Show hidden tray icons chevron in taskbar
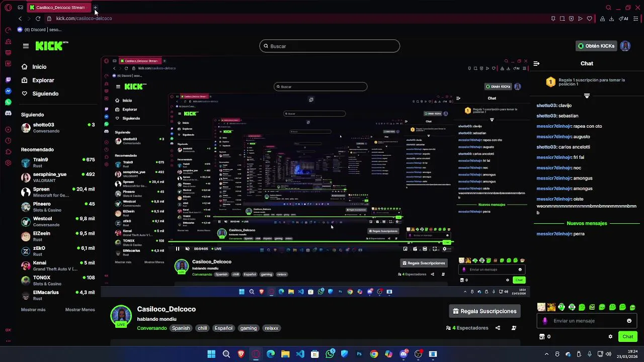Screen dimensions: 644x362 [x=546, y=354]
